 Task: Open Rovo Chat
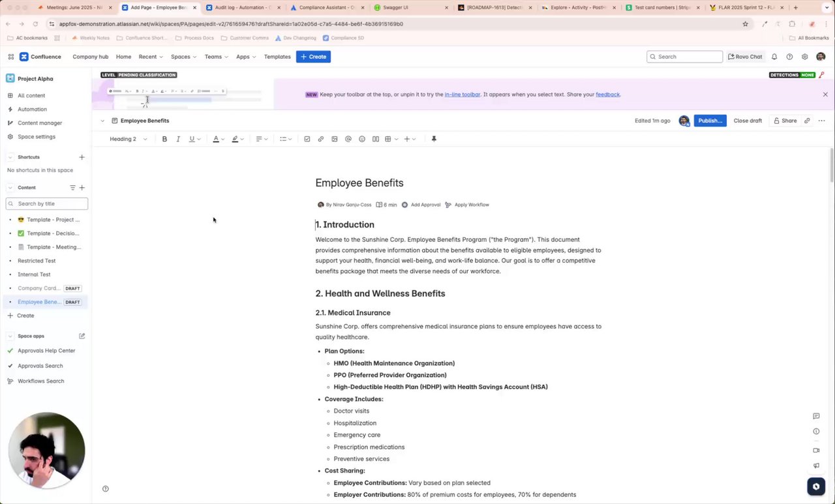point(744,57)
